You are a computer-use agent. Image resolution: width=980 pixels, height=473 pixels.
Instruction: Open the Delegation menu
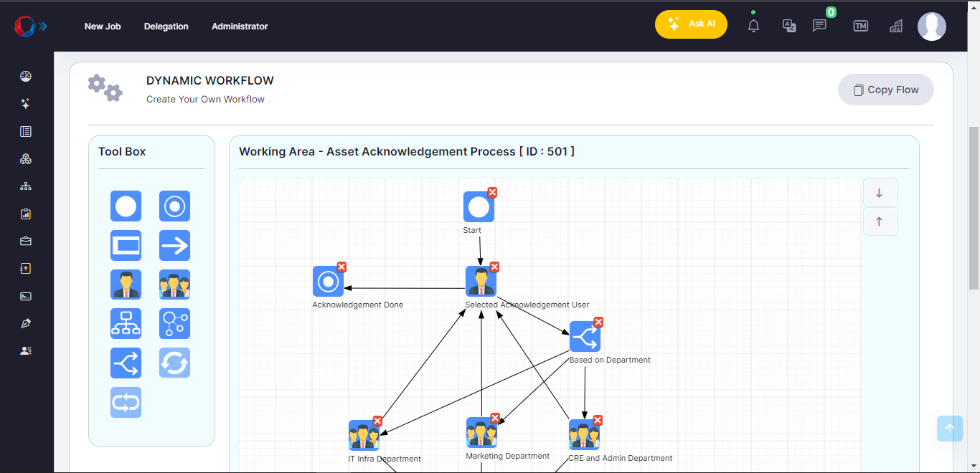pos(166,27)
